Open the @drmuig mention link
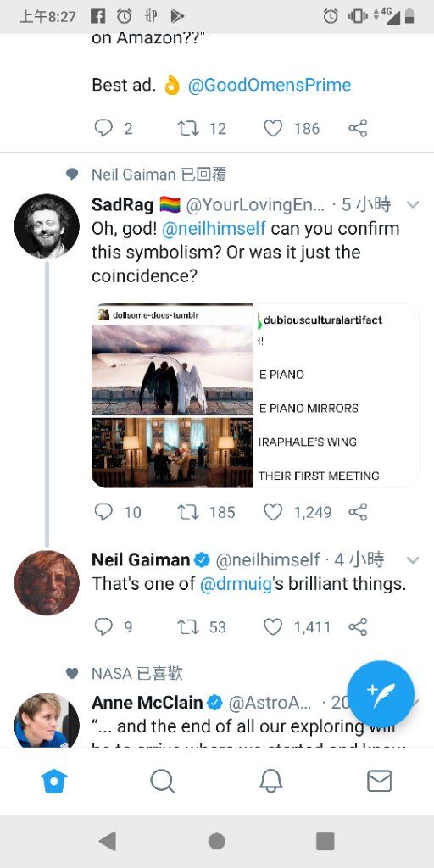 (236, 585)
